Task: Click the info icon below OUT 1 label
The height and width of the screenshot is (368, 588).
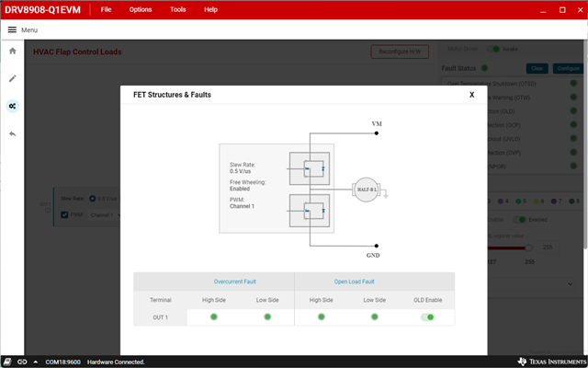Action: [x=48, y=211]
